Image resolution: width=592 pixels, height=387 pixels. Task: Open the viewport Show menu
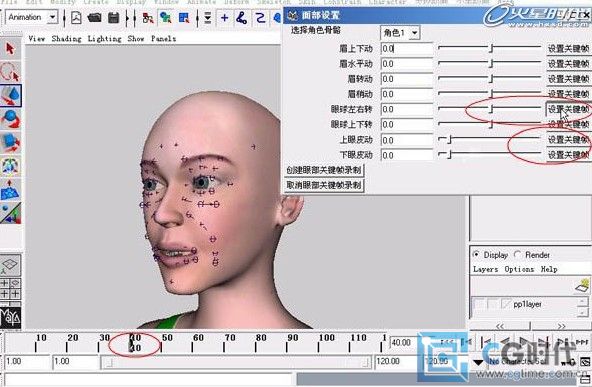coord(136,39)
